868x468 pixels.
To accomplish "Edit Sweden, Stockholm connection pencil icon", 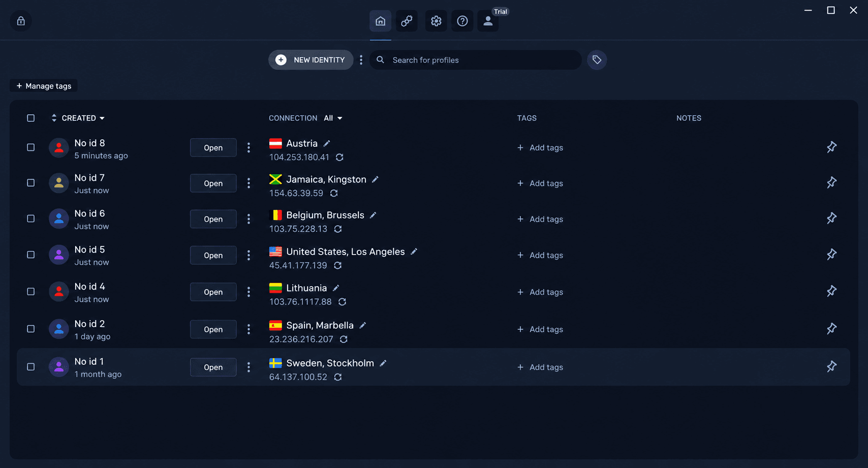I will tap(383, 363).
